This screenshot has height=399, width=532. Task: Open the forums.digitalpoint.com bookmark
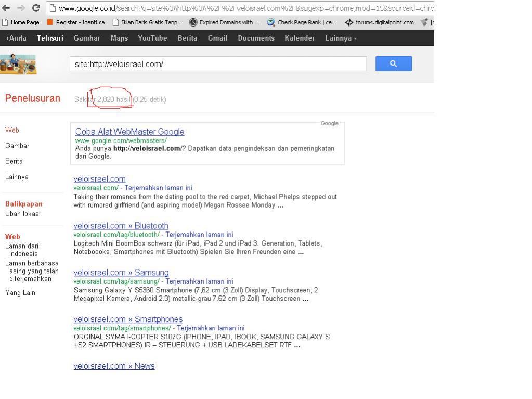380,22
